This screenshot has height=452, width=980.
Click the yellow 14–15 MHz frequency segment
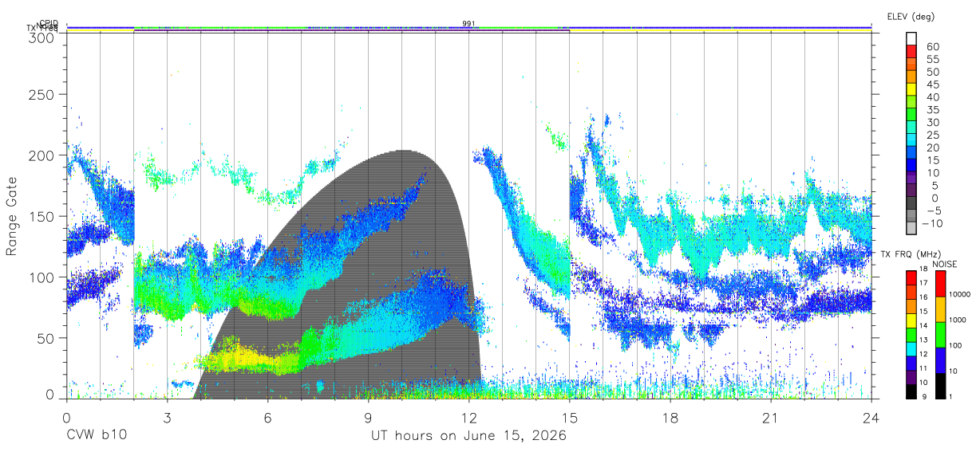[x=911, y=319]
